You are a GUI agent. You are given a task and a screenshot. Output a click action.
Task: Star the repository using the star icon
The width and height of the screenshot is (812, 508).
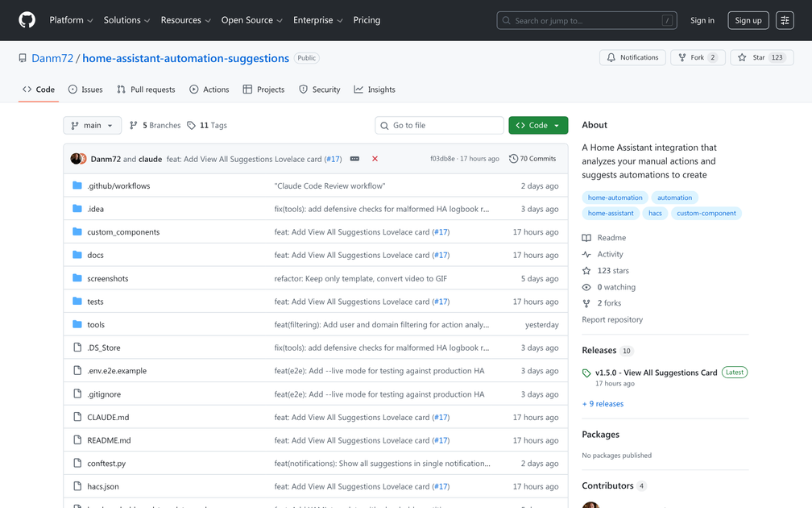[743, 57]
